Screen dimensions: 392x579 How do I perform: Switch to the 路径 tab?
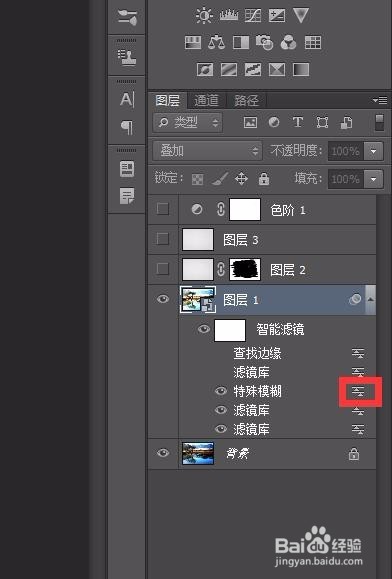pos(246,100)
